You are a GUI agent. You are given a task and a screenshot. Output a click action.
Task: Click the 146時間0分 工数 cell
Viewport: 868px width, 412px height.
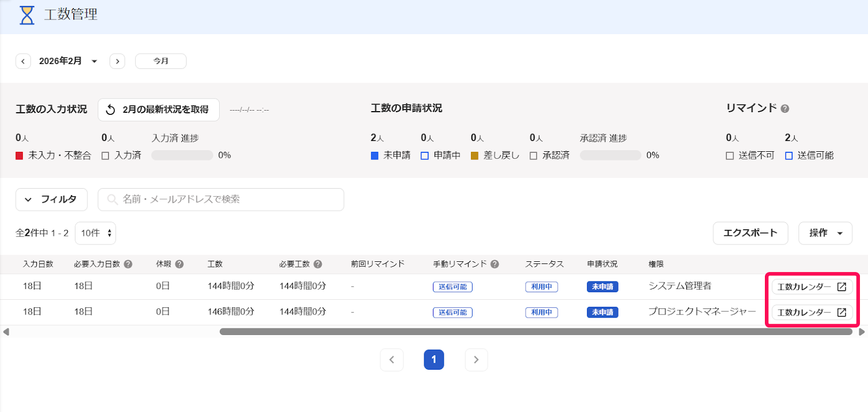coord(231,312)
